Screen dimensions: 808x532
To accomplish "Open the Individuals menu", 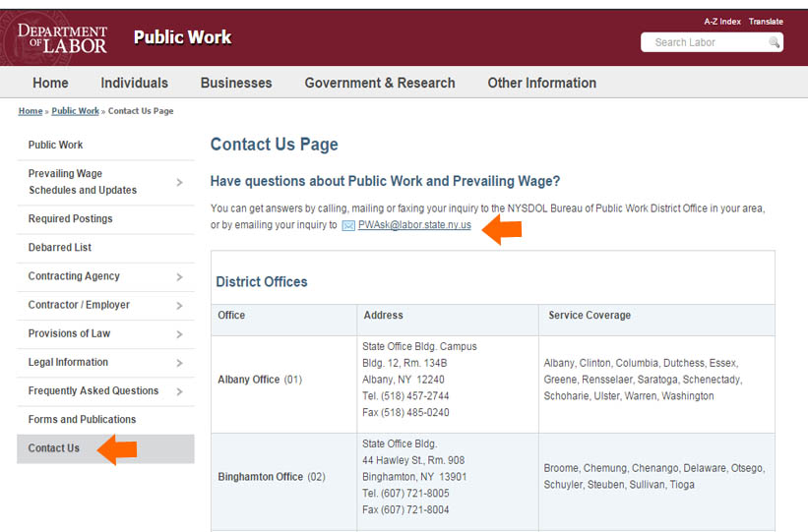I will tap(134, 83).
